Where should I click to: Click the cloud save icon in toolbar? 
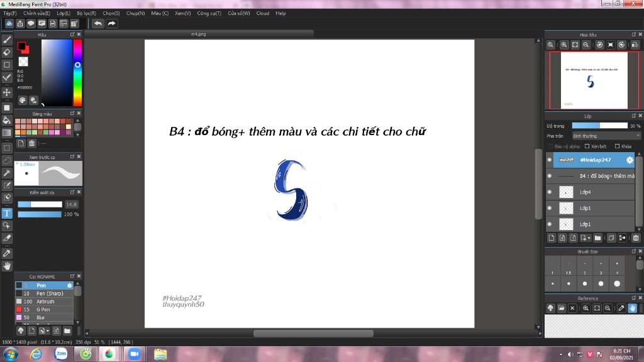click(9, 23)
